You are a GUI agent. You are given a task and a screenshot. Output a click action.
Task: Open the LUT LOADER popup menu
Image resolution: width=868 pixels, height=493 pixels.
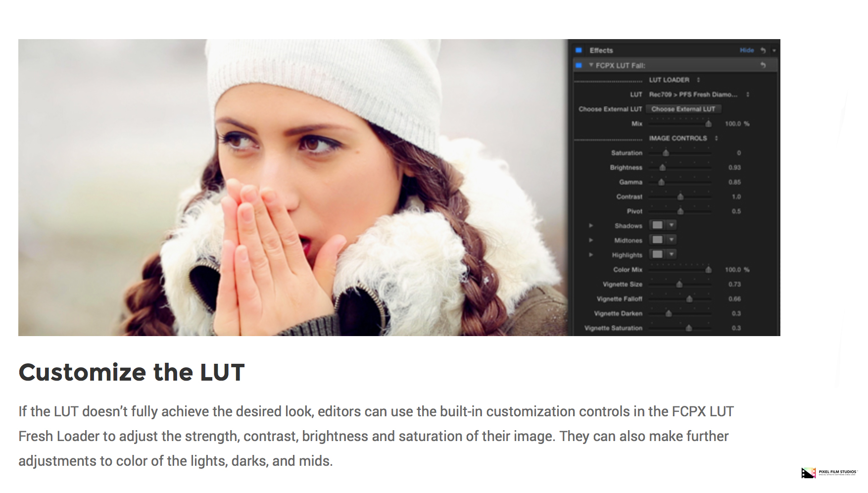point(698,80)
